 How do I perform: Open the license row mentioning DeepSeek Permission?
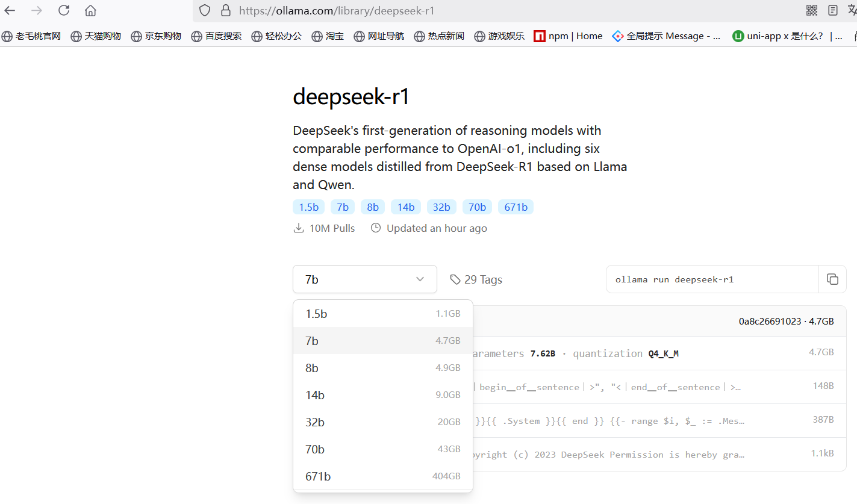[x=659, y=454]
